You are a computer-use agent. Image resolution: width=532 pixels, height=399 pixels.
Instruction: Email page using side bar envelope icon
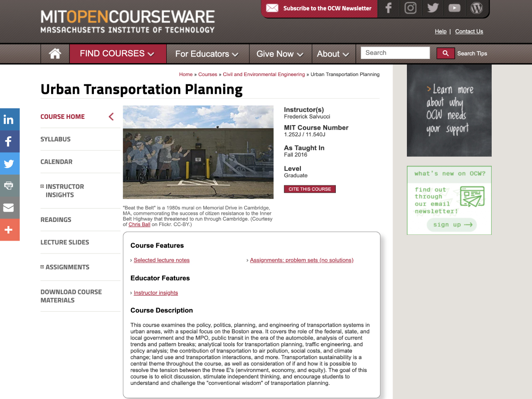[x=10, y=207]
